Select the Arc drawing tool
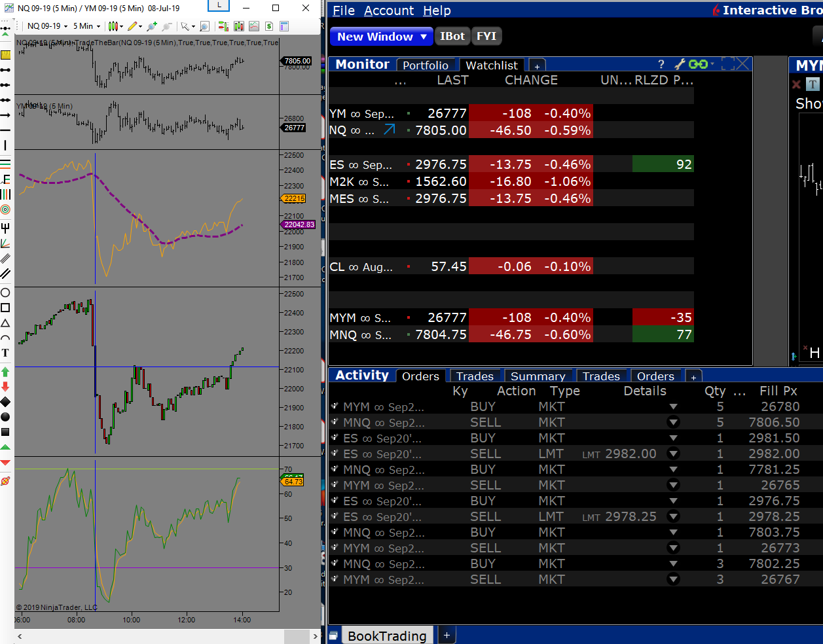Viewport: 823px width, 644px height. tap(5, 338)
